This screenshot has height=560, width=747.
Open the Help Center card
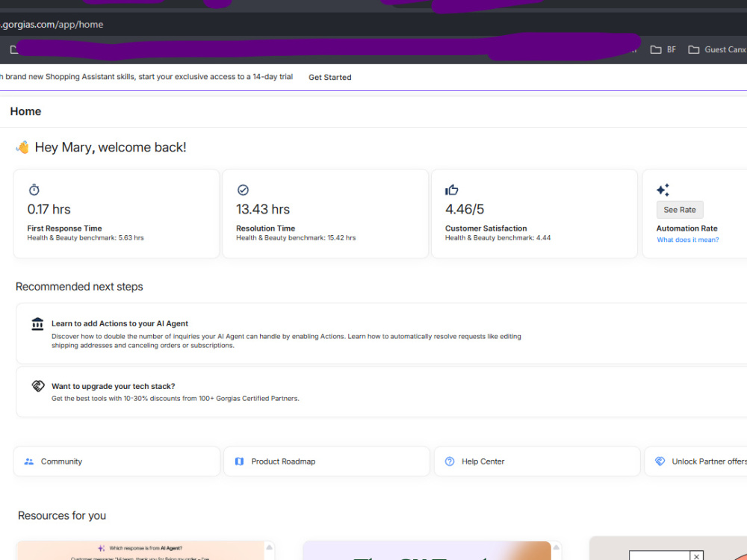click(x=537, y=461)
